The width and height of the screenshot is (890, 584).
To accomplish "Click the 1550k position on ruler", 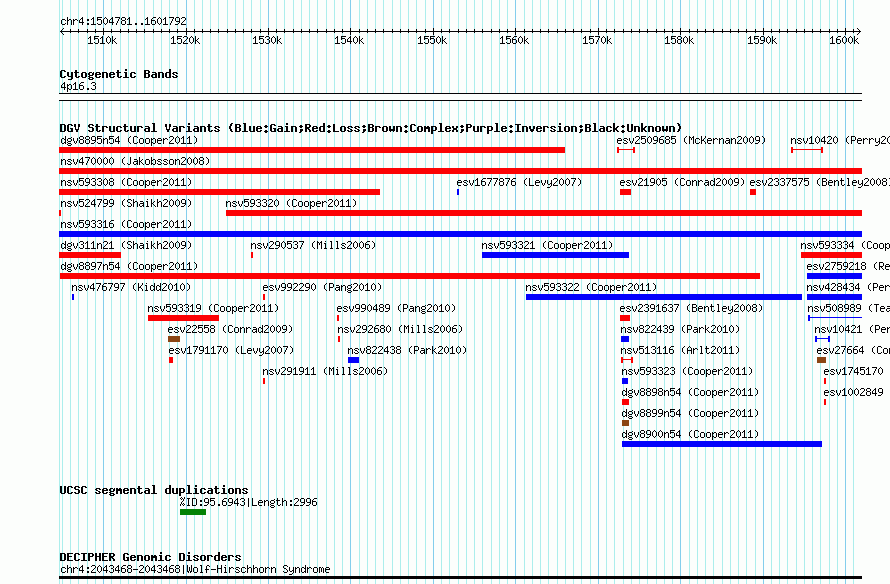I will [x=432, y=40].
